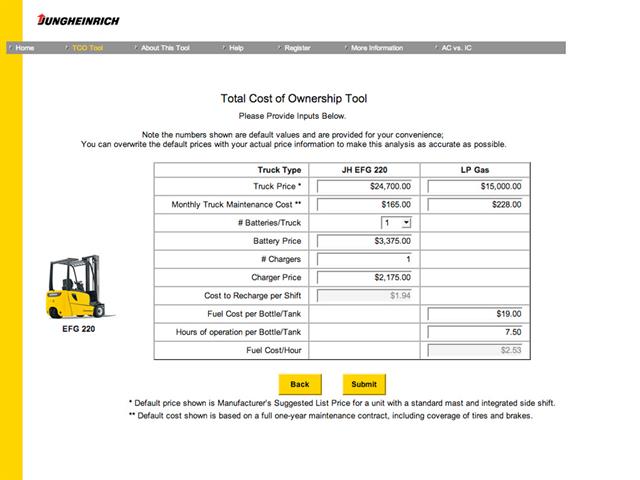Edit Fuel Cost per Bottle/Tank field
The width and height of the screenshot is (640, 480).
pos(476,314)
